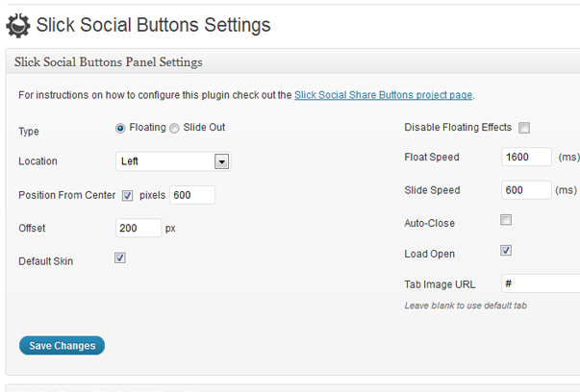Viewport: 580px width, 392px height.
Task: Toggle the Default Skin checkbox
Action: (x=120, y=257)
